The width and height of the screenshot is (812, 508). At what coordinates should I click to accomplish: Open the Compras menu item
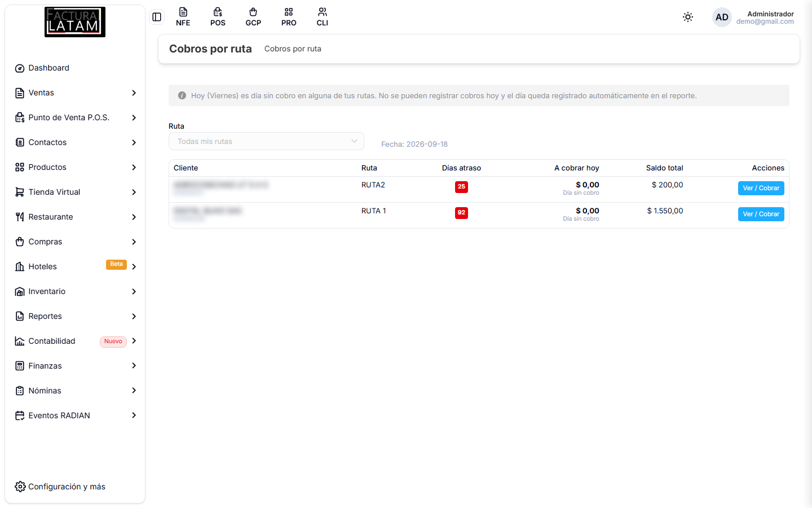pyautogui.click(x=75, y=242)
